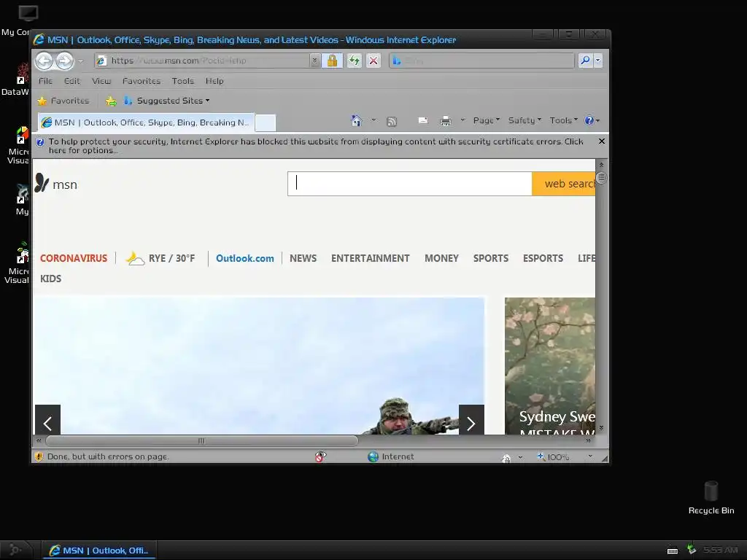The height and width of the screenshot is (560, 747).
Task: Click the Internet security zone indicator
Action: click(391, 456)
